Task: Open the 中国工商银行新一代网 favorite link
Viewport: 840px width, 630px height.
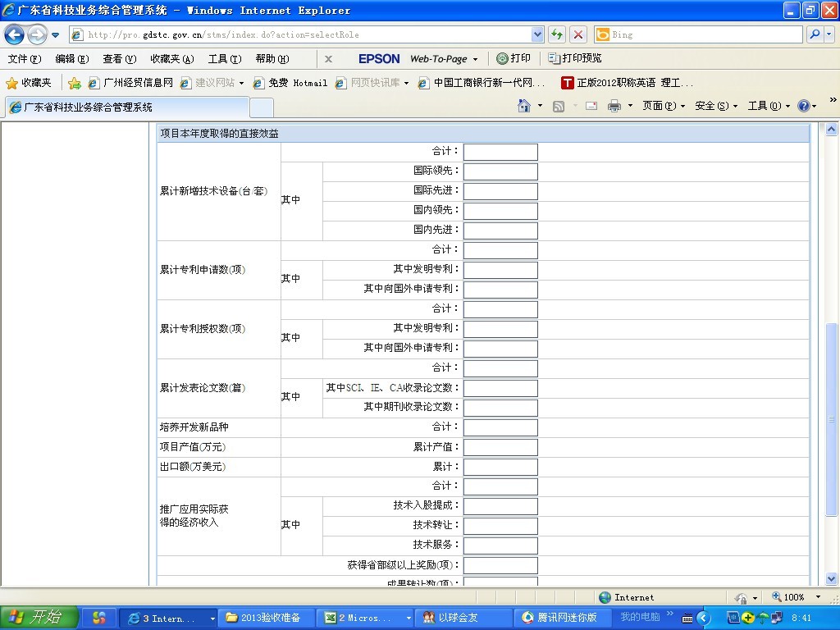Action: point(482,83)
